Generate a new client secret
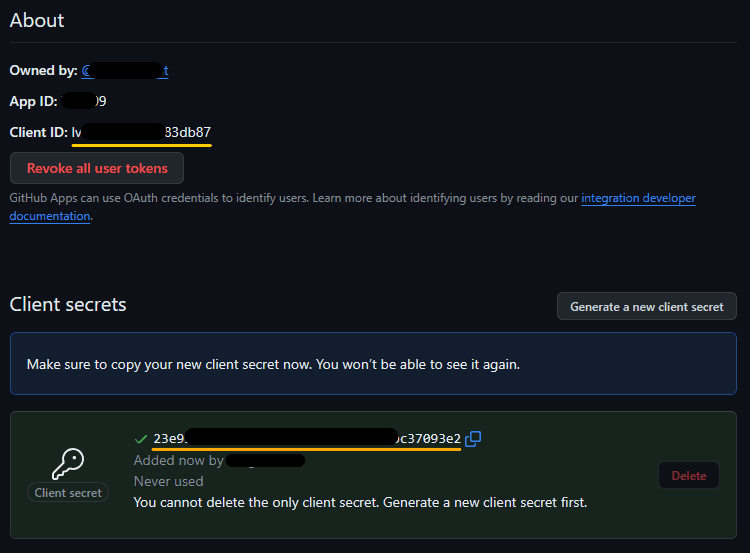This screenshot has width=750, height=553. [647, 306]
